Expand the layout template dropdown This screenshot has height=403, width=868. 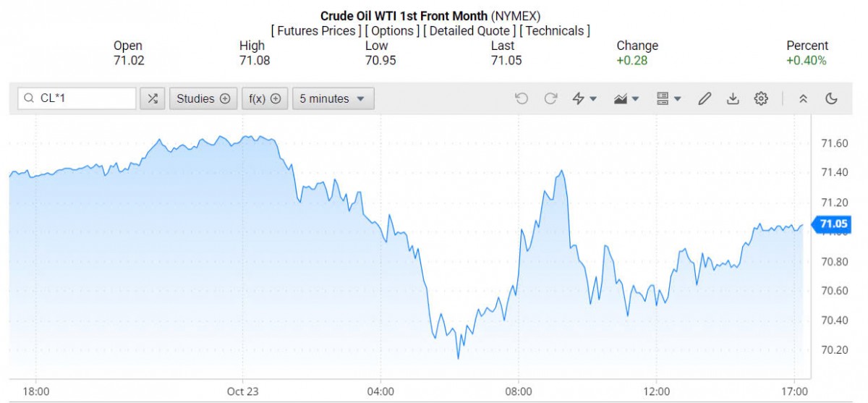pyautogui.click(x=668, y=99)
